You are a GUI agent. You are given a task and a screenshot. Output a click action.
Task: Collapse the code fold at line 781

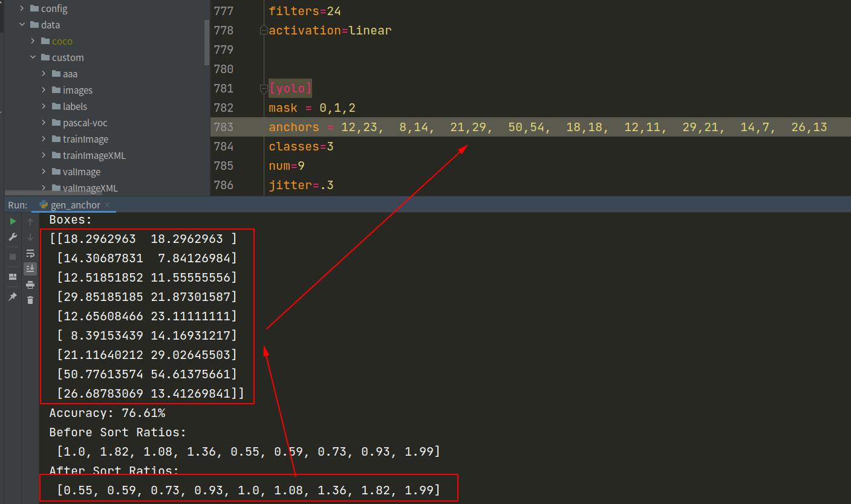[x=263, y=88]
